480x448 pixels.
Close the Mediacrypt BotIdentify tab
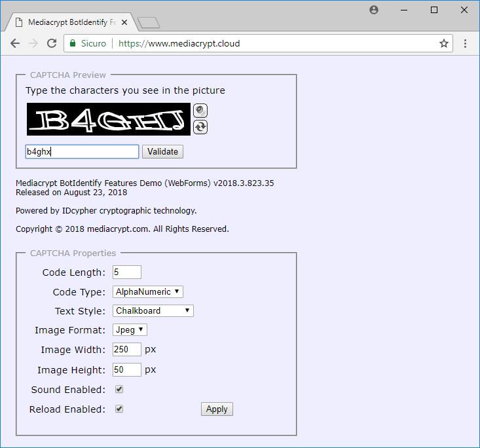coord(124,22)
